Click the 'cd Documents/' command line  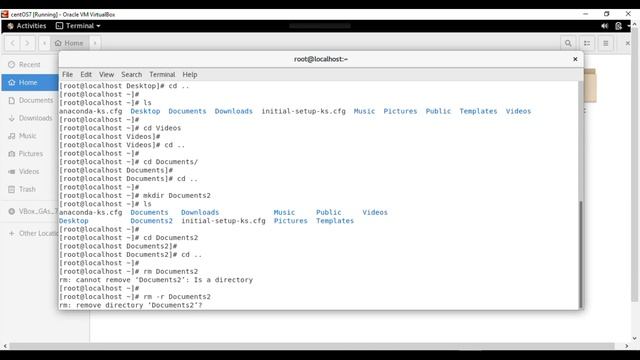[x=129, y=162]
